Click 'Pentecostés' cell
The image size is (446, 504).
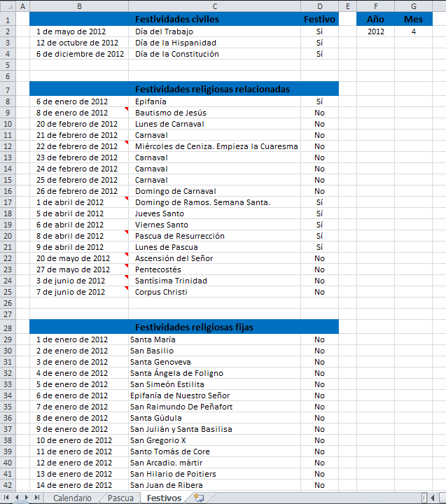click(215, 269)
